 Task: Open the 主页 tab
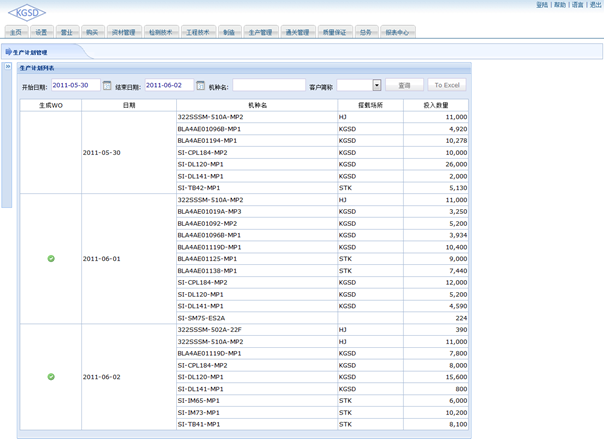(16, 32)
